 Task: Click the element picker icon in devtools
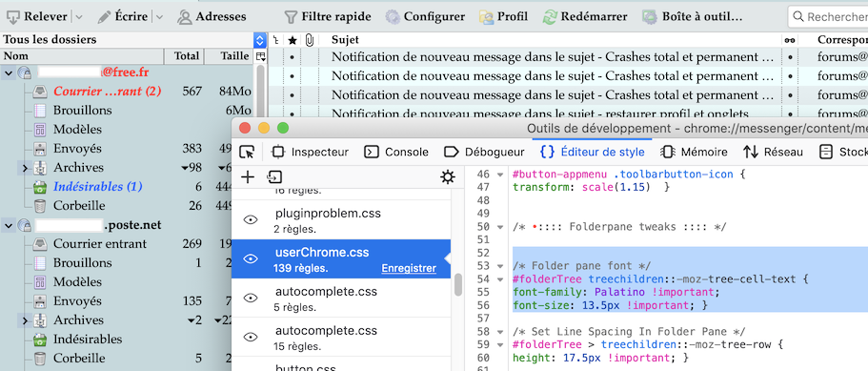coord(247,152)
